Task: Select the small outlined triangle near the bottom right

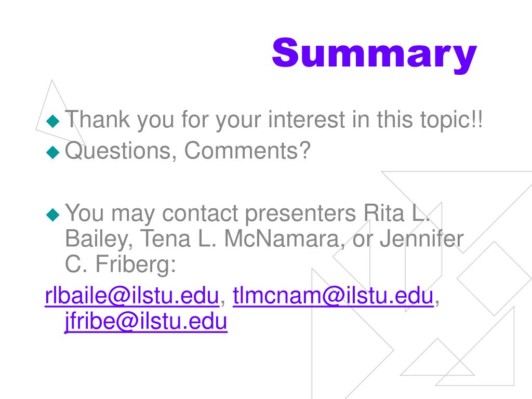Action: point(437,357)
